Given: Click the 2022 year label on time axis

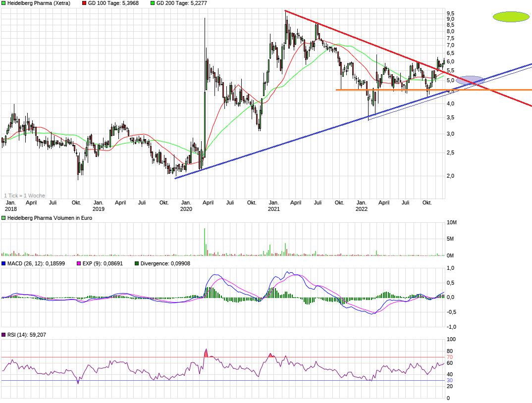Looking at the screenshot, I should pyautogui.click(x=361, y=209).
